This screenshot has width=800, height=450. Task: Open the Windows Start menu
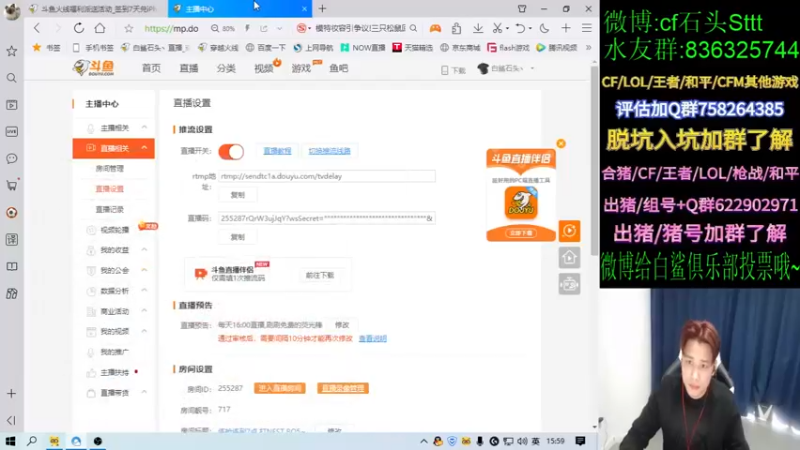pos(10,441)
